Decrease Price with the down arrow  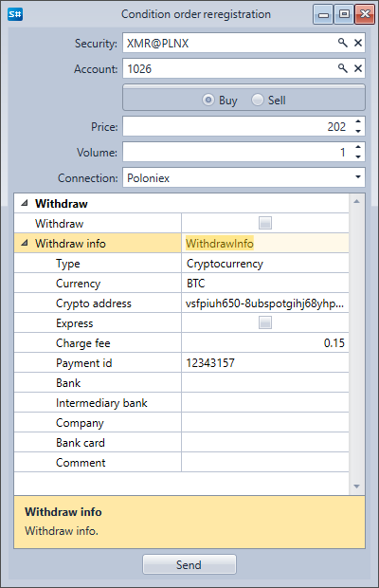coord(358,131)
